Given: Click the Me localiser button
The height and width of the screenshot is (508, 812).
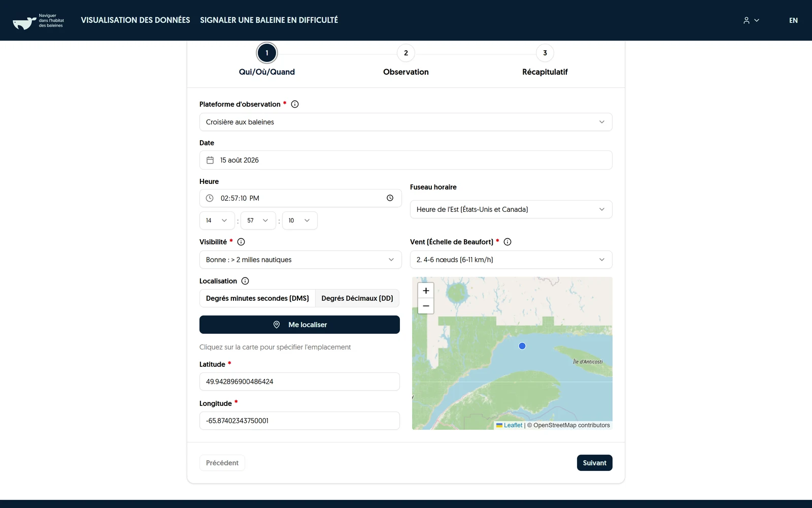Looking at the screenshot, I should [x=299, y=325].
